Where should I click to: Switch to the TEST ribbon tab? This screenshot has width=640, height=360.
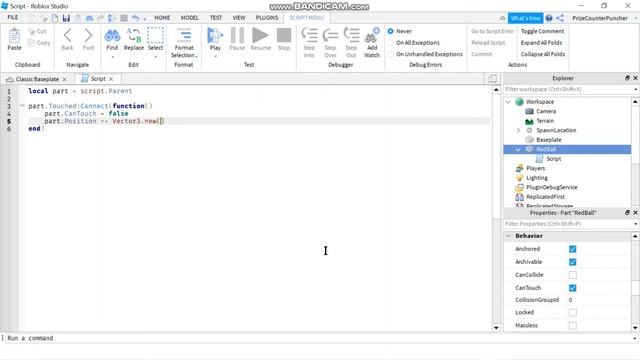216,18
